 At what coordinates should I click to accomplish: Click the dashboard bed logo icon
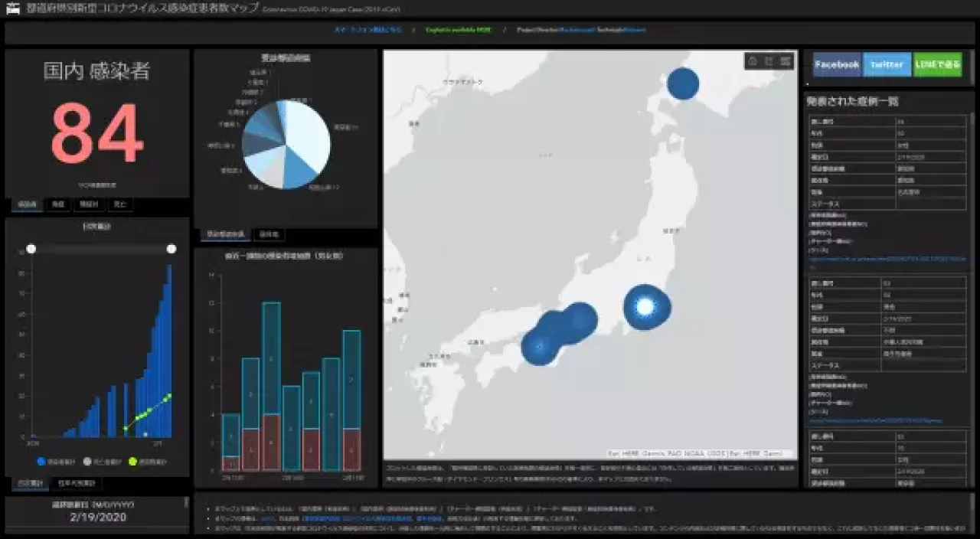[x=12, y=9]
